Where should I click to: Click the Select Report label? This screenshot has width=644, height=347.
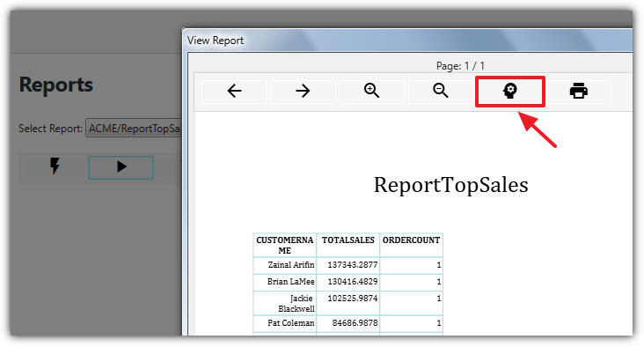(x=50, y=129)
